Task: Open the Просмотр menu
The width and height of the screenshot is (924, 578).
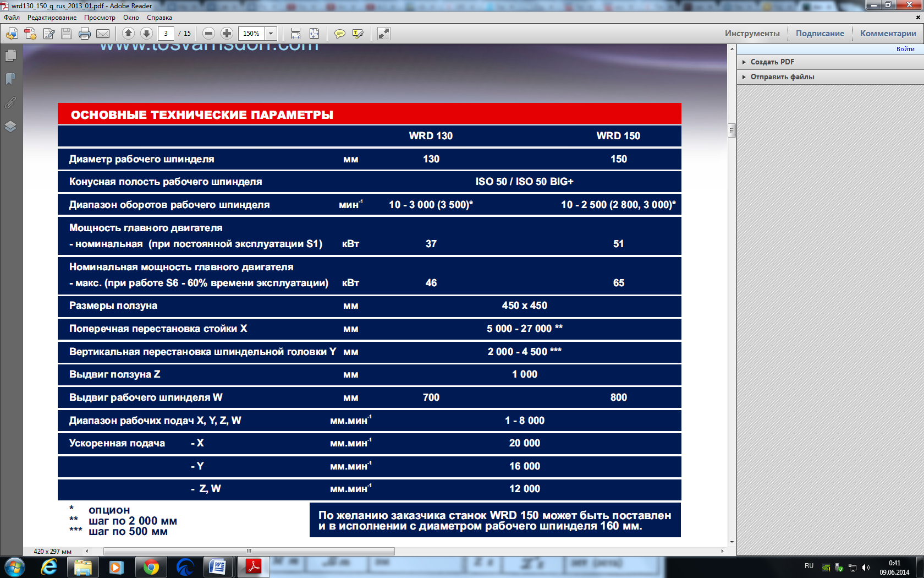Action: click(x=100, y=18)
